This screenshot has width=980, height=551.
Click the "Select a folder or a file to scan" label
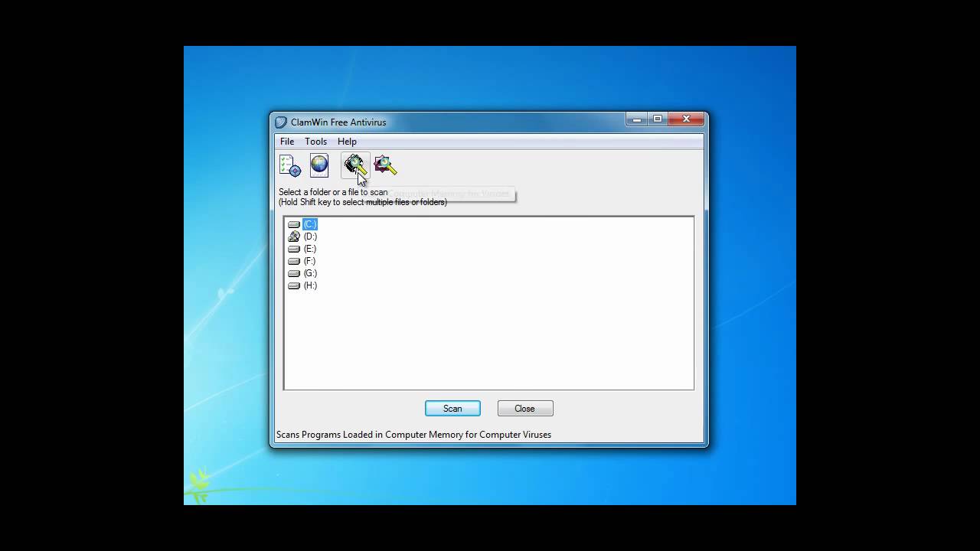pyautogui.click(x=333, y=192)
